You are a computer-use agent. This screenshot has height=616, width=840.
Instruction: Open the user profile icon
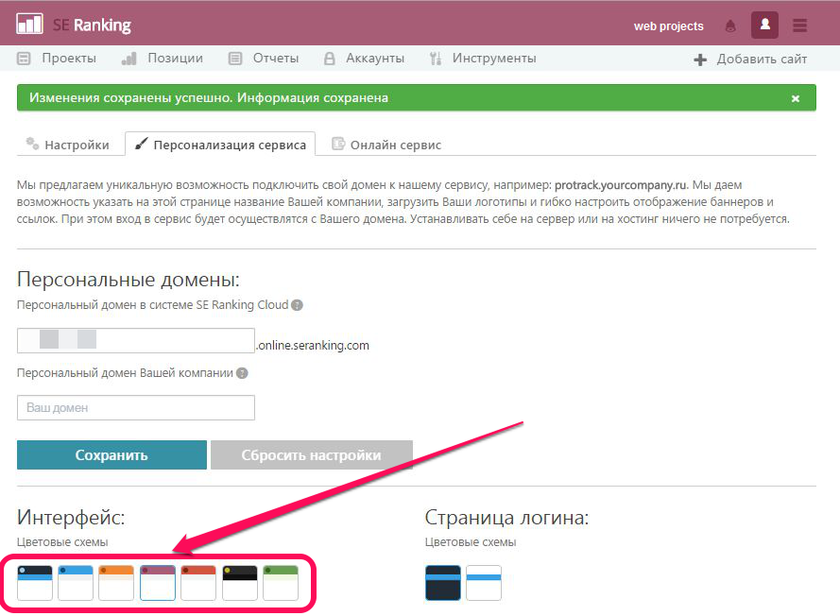click(765, 25)
